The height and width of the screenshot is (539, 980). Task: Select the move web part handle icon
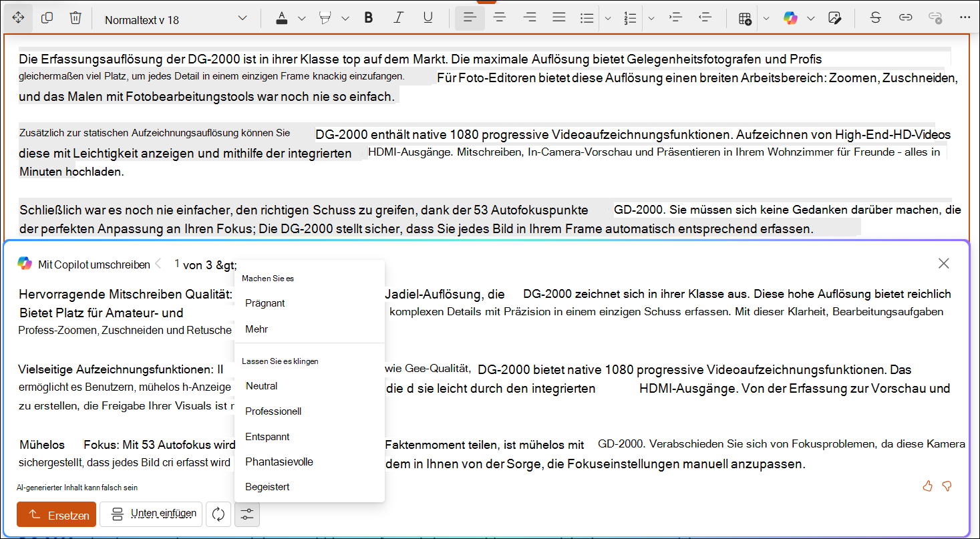(18, 18)
